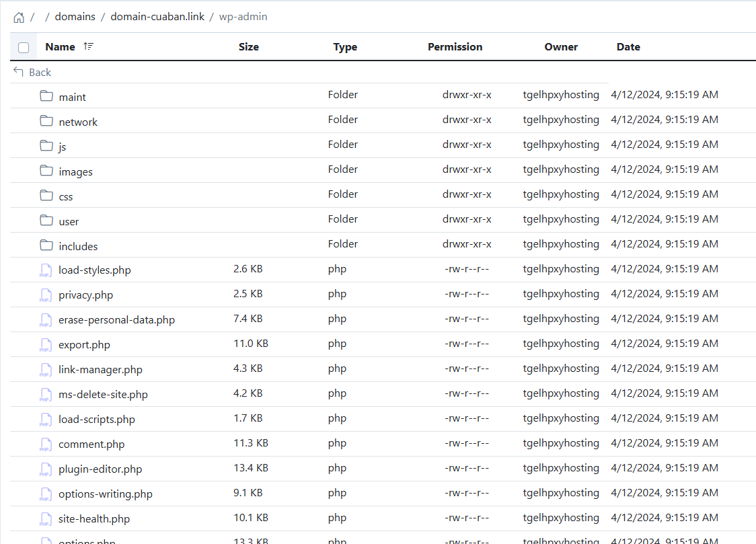Select the js folder name

click(x=62, y=147)
